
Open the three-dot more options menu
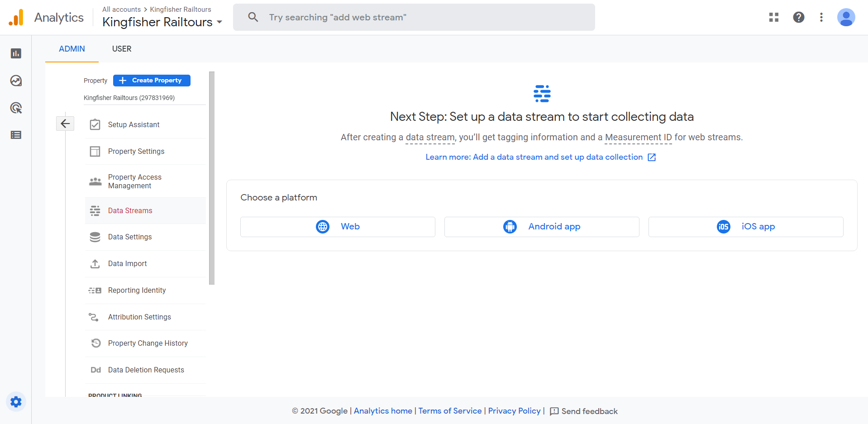click(x=821, y=17)
